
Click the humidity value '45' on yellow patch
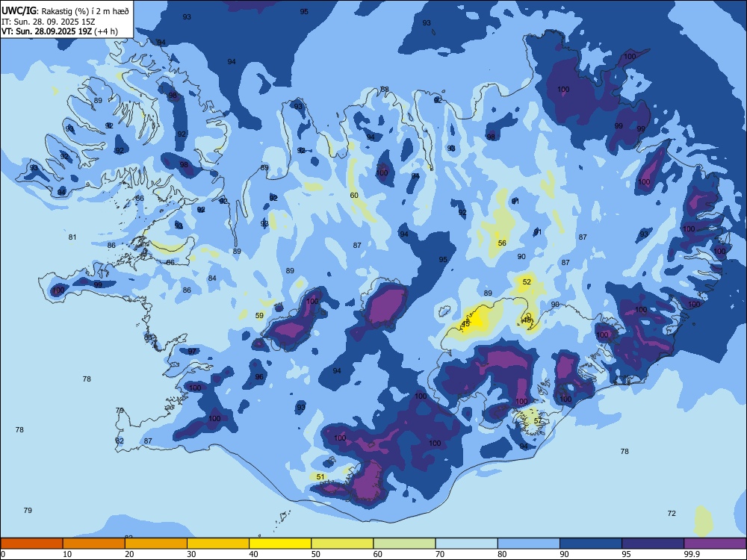[465, 324]
